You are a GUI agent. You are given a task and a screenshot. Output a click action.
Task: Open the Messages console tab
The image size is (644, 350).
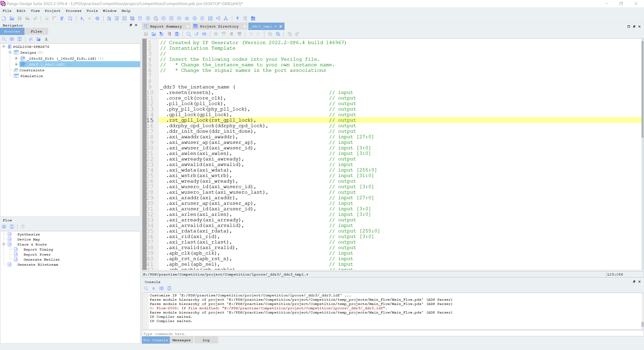[181, 340]
